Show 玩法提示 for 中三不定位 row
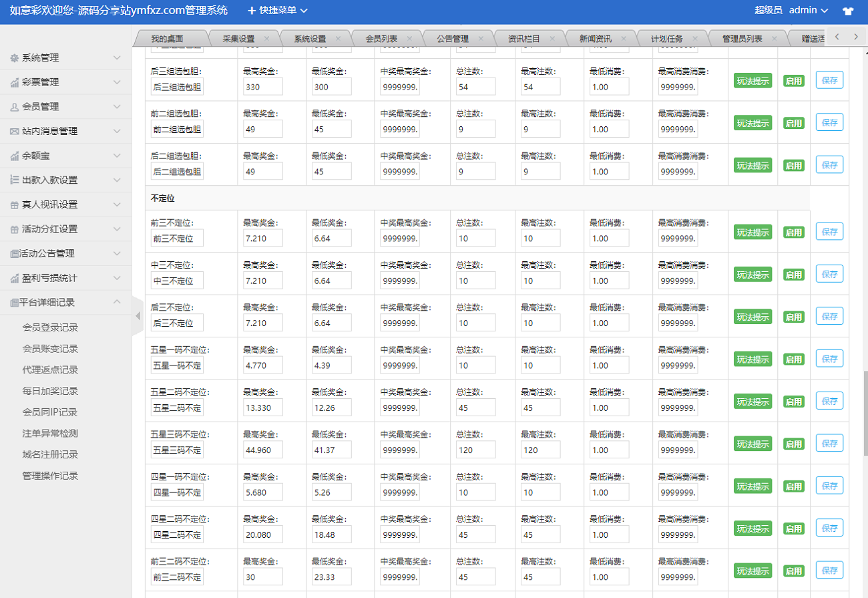 click(x=752, y=275)
